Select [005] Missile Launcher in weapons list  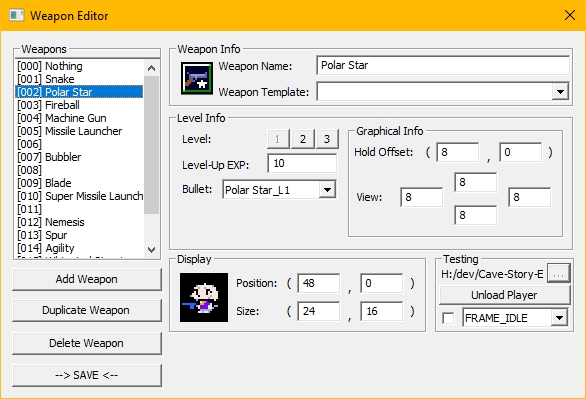[x=79, y=131]
